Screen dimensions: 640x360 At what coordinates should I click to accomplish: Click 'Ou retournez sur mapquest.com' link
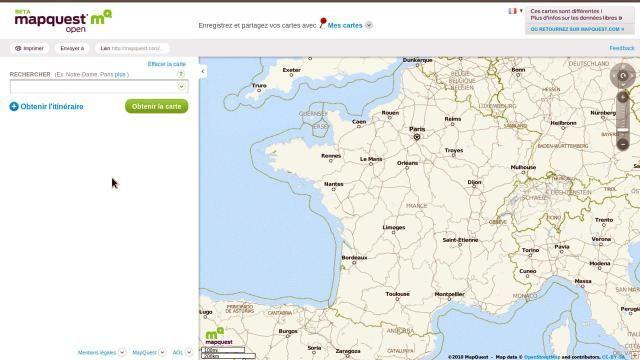point(577,29)
